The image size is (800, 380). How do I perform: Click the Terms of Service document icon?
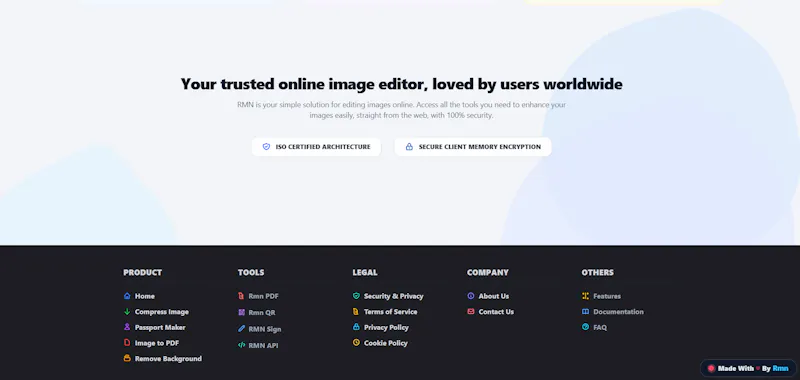point(356,312)
